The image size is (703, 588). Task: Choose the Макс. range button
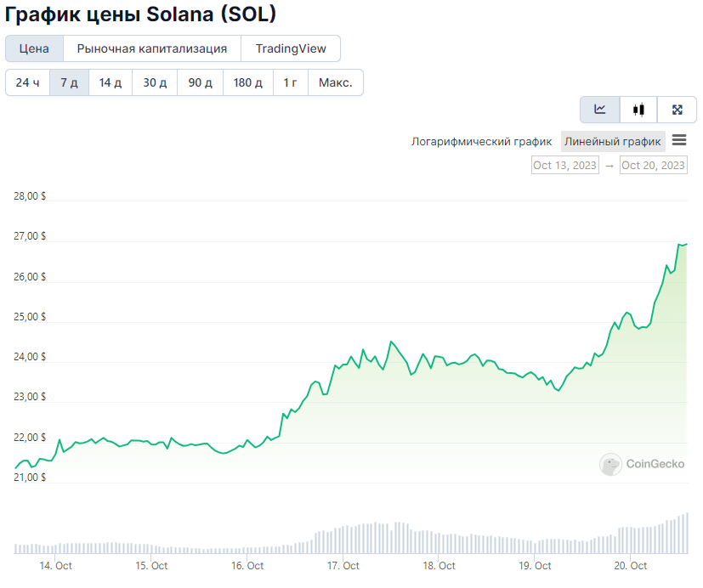(x=336, y=82)
